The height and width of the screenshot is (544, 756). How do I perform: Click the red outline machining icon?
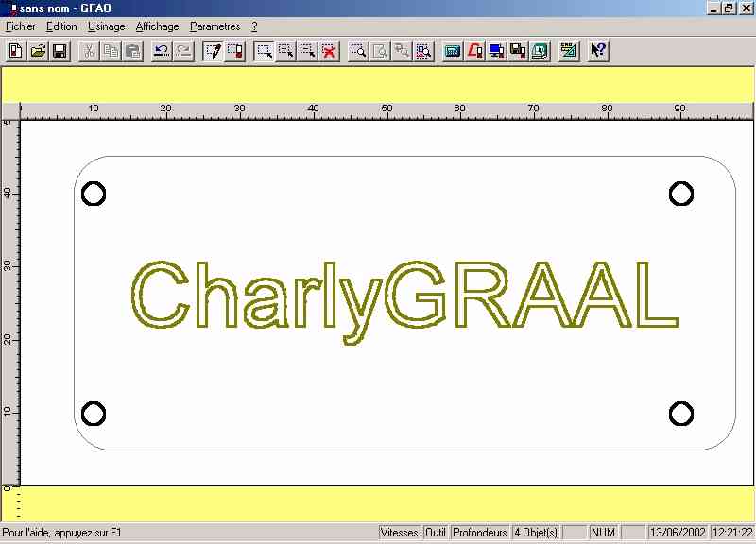[474, 51]
